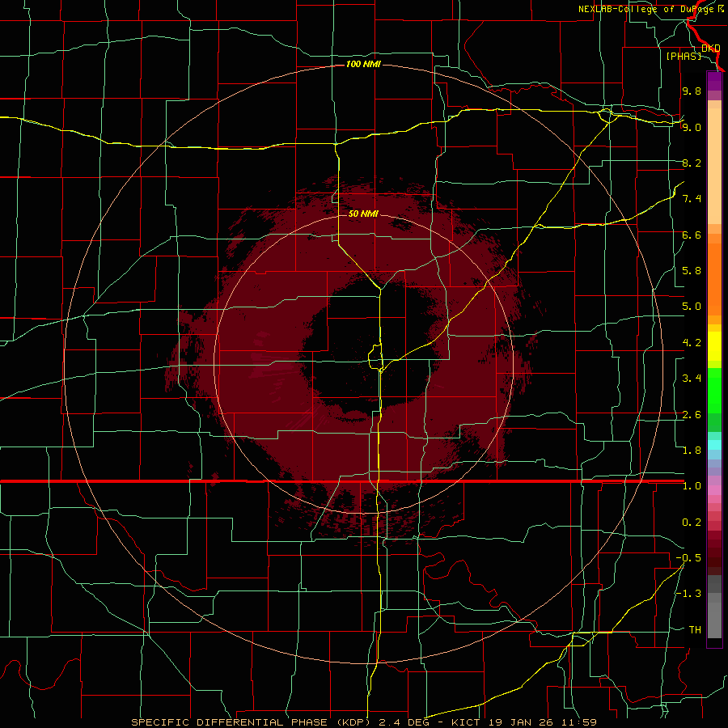
Task: Click the 3.4 color scale value
Action: 692,379
